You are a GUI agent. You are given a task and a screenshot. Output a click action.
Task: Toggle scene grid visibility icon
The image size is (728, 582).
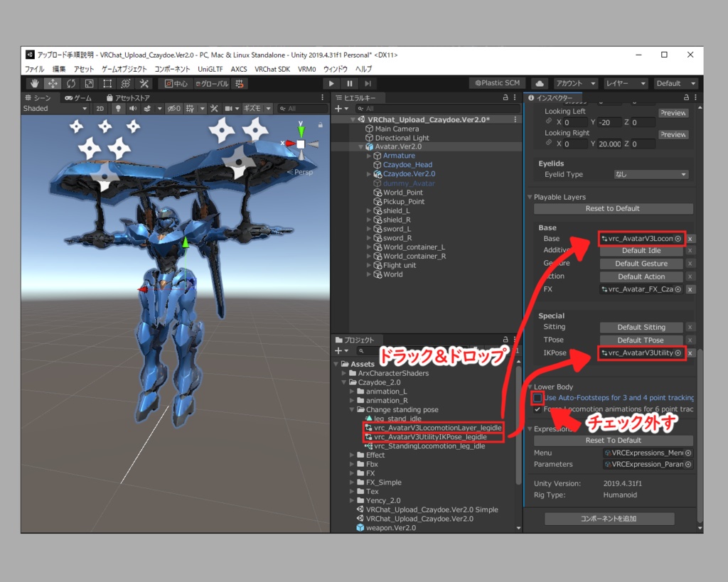click(x=190, y=109)
